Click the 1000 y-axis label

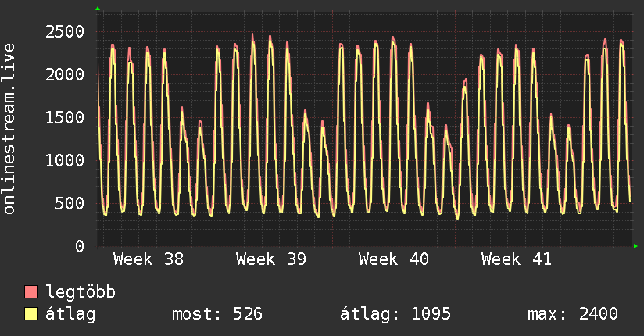click(65, 160)
